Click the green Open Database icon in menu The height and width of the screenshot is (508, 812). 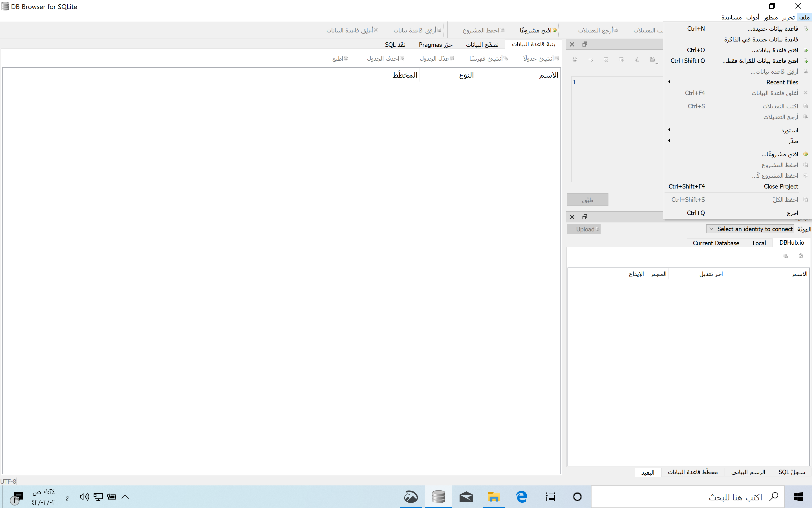[805, 51]
